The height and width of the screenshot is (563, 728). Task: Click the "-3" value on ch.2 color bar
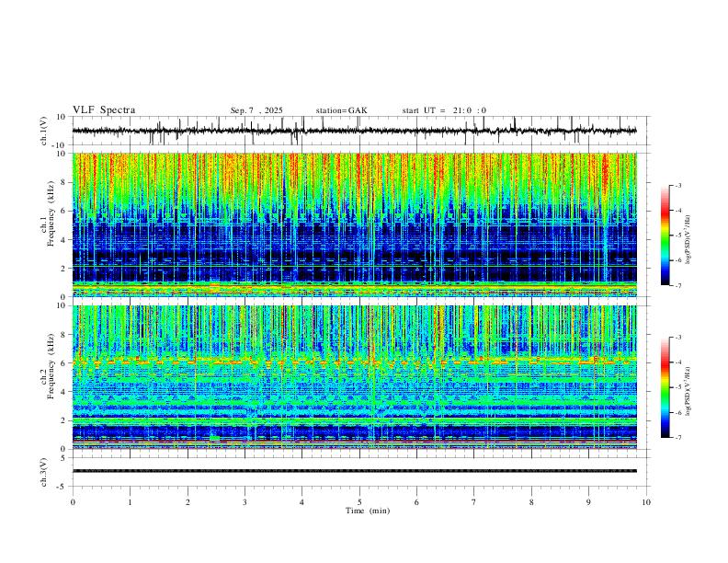pyautogui.click(x=677, y=338)
